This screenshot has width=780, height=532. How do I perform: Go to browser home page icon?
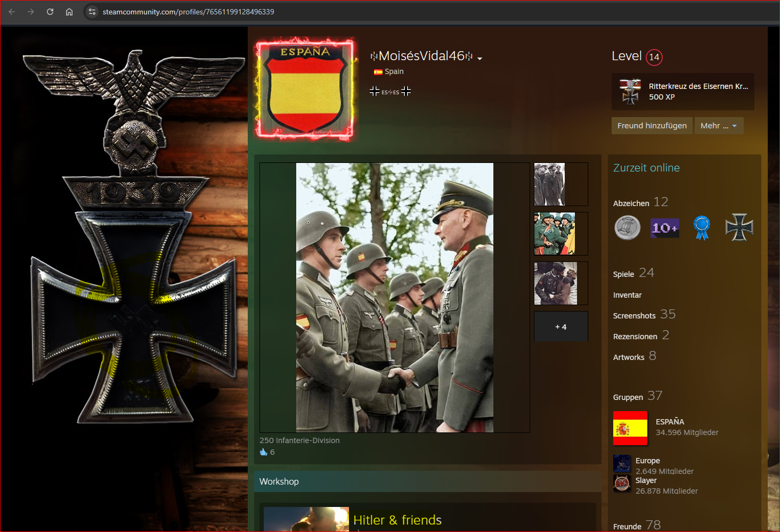pos(69,12)
